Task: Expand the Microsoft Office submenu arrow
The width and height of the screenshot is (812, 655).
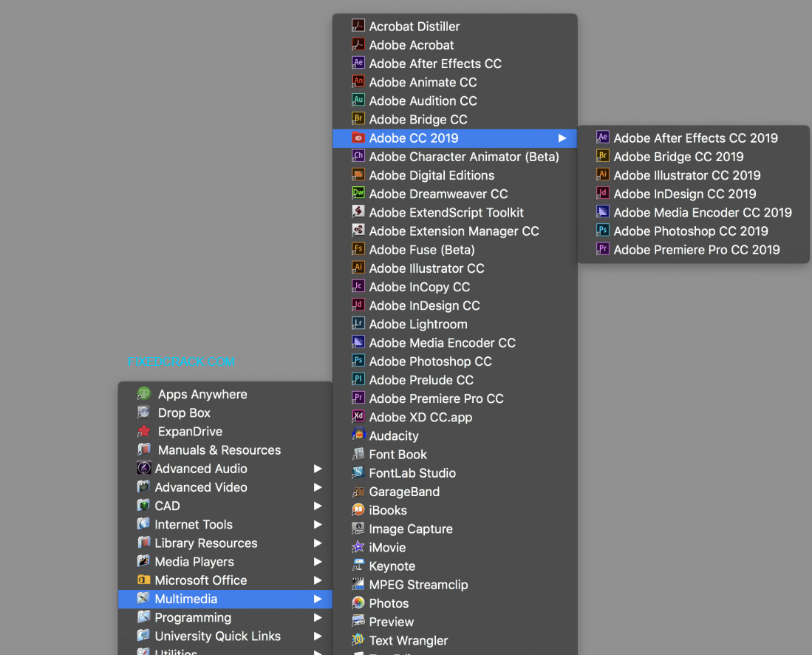Action: click(318, 580)
